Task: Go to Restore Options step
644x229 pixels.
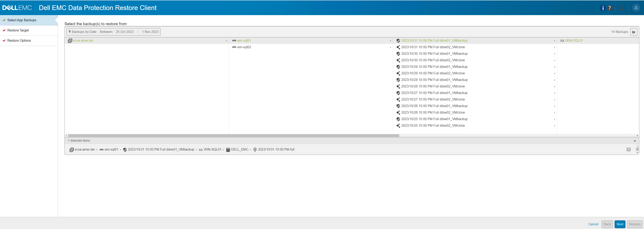Action: (x=19, y=40)
